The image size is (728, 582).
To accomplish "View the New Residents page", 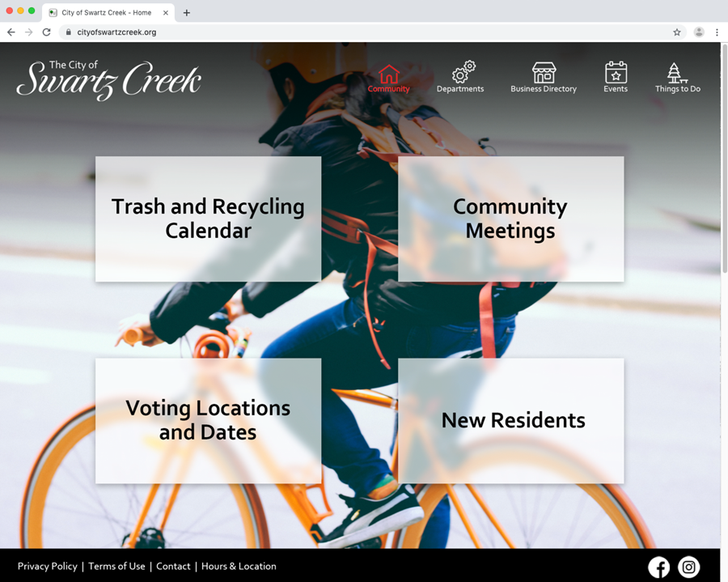I will click(513, 420).
